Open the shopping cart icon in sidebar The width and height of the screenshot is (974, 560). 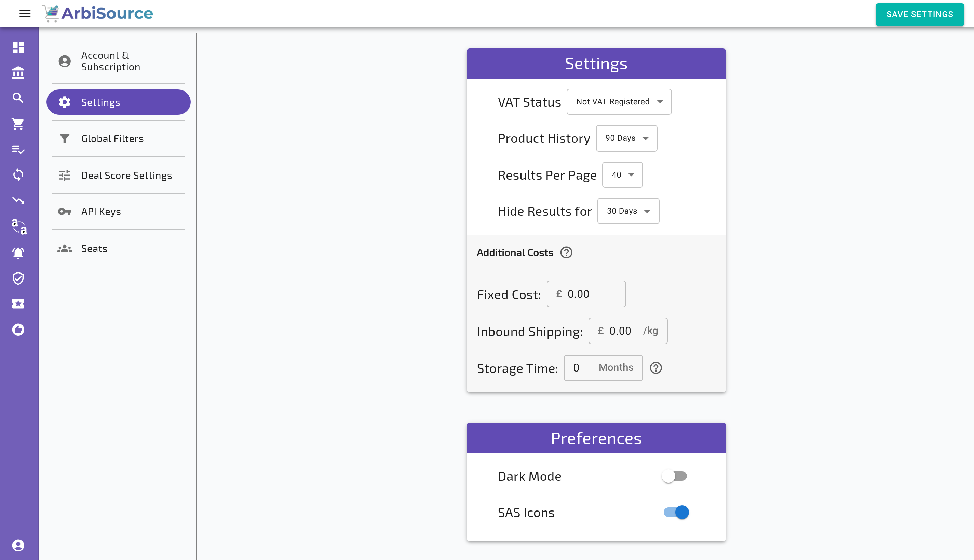click(18, 124)
